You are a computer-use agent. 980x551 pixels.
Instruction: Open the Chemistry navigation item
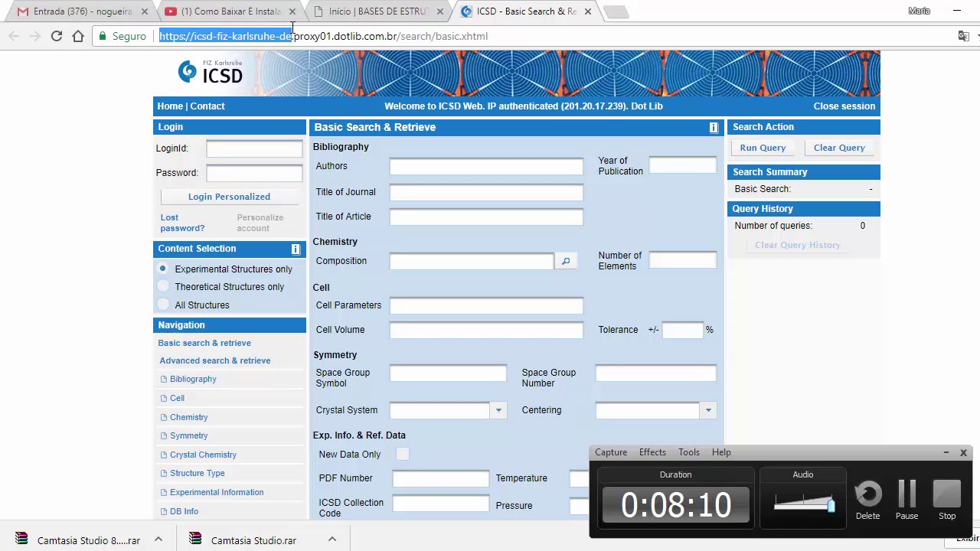click(x=188, y=417)
